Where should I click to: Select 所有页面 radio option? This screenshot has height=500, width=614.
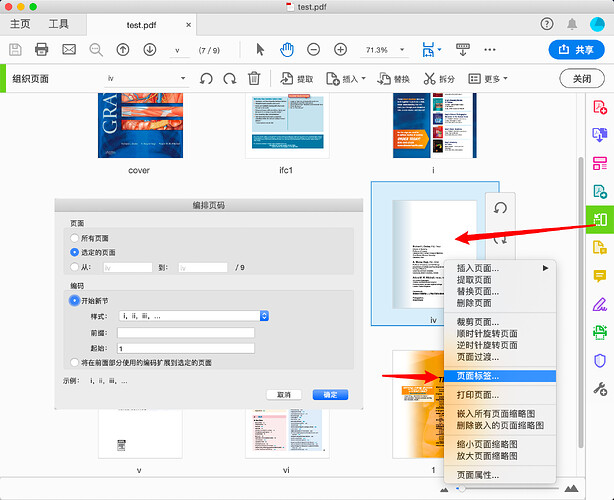74,238
